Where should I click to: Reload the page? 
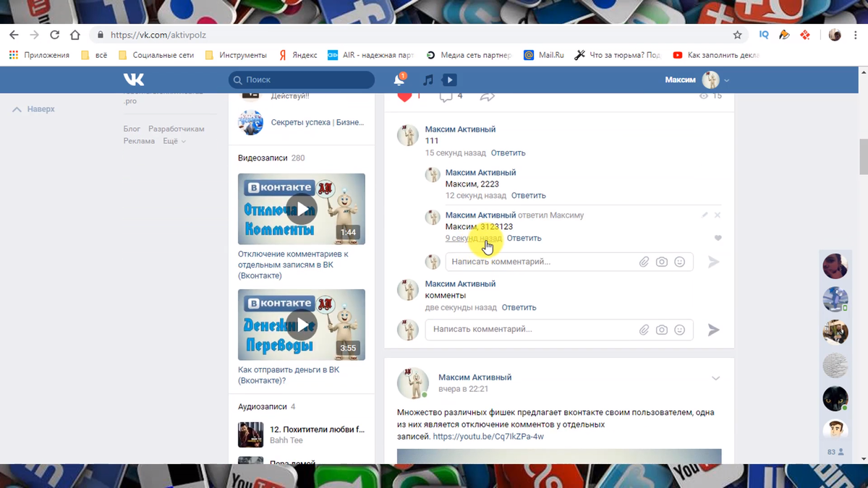coord(54,35)
